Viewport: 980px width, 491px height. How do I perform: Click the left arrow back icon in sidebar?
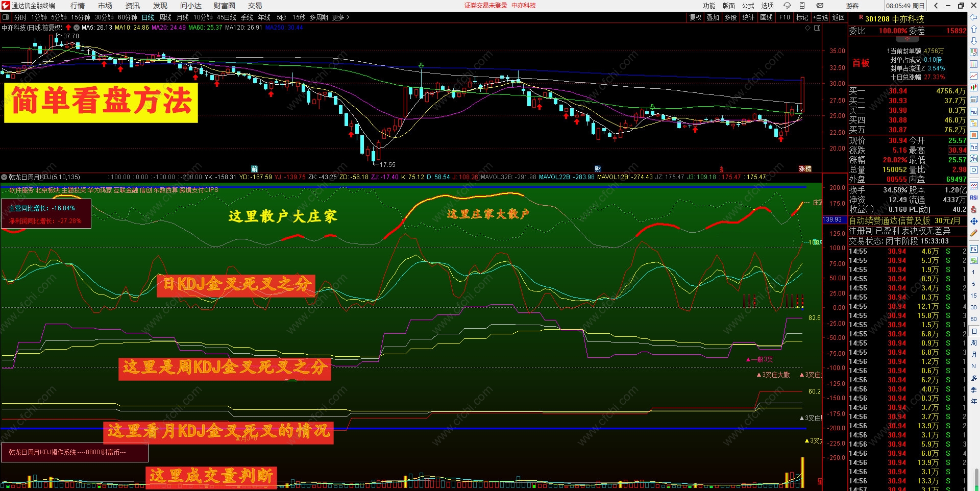click(x=974, y=17)
